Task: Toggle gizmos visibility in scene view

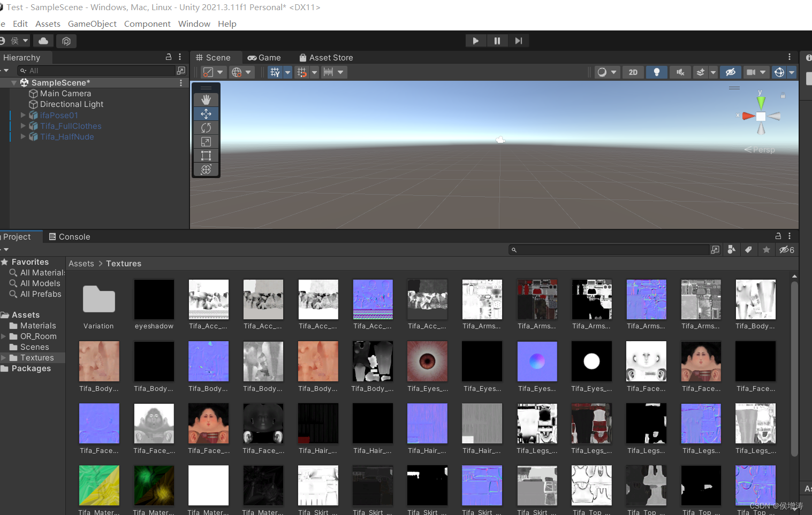Action: (x=779, y=72)
